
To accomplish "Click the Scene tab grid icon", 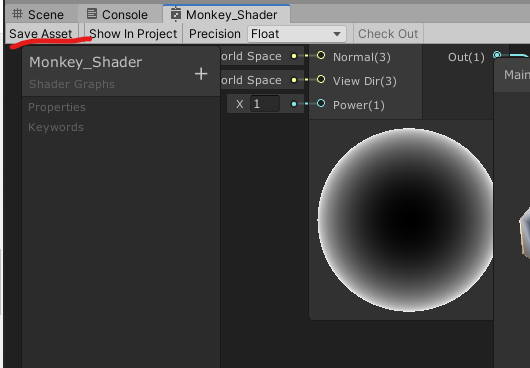I will pos(17,14).
